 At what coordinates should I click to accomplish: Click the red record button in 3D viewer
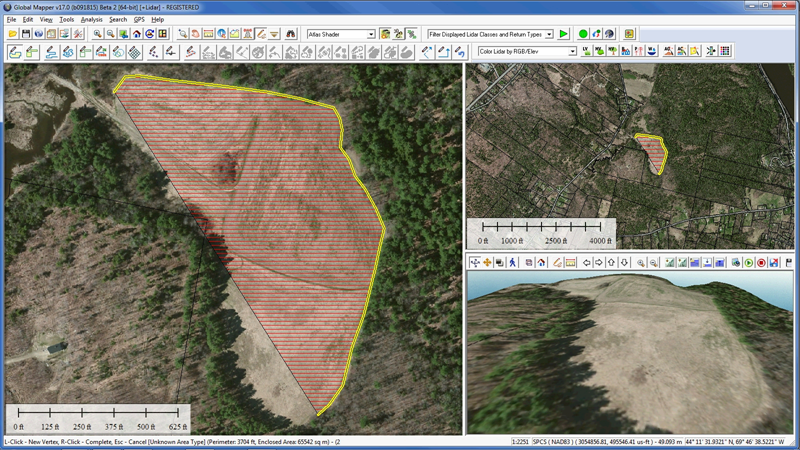pyautogui.click(x=761, y=262)
